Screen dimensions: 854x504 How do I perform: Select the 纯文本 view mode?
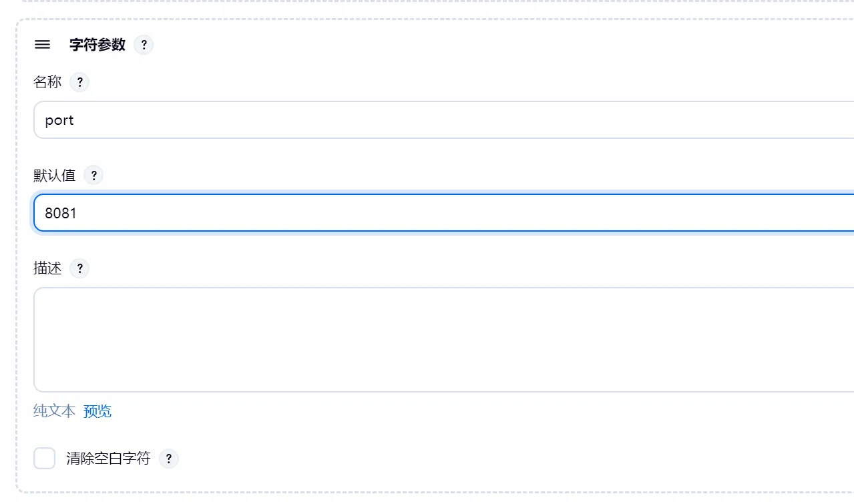coord(53,411)
